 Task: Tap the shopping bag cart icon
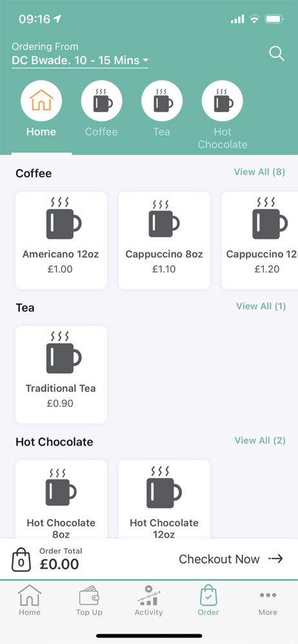[x=21, y=559]
